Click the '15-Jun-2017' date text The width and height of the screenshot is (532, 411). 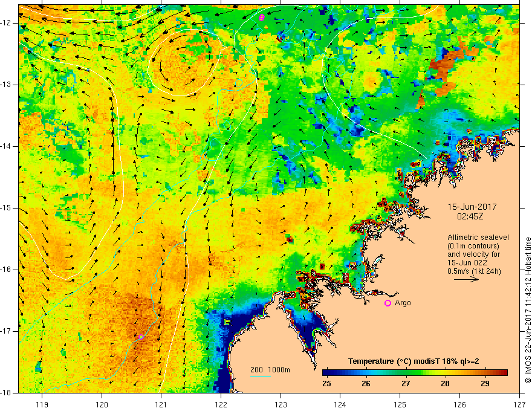pos(472,207)
